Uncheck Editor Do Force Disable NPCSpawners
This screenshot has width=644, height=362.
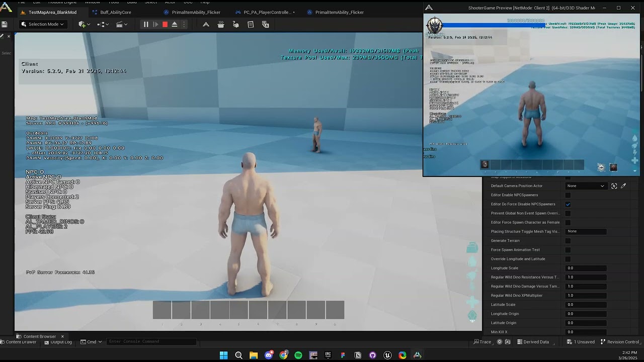point(568,204)
